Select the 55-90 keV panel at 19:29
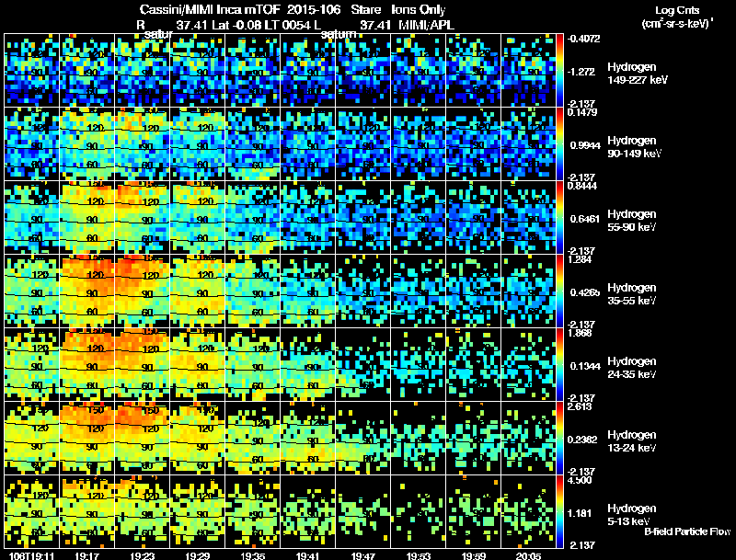The width and height of the screenshot is (736, 560). click(197, 218)
